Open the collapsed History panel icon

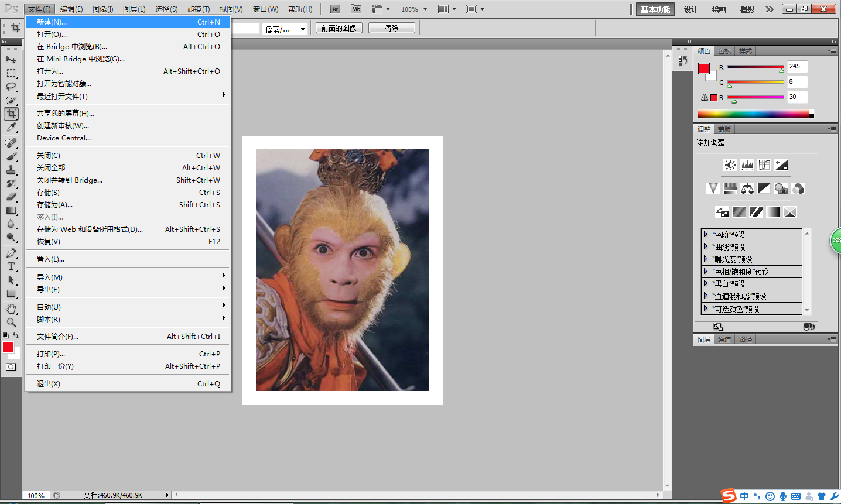coord(683,60)
